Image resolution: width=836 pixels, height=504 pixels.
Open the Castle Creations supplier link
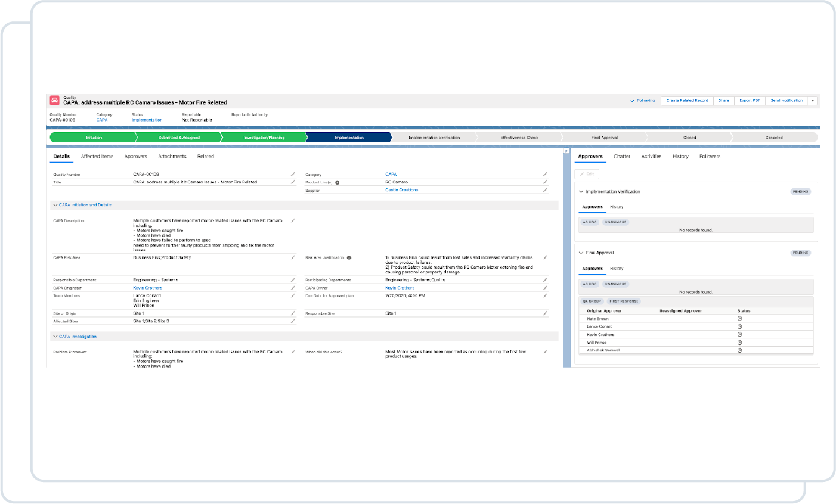pos(401,190)
